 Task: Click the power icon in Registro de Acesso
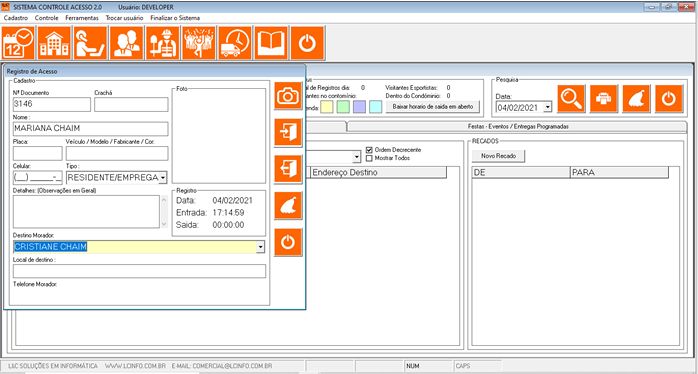click(x=288, y=242)
